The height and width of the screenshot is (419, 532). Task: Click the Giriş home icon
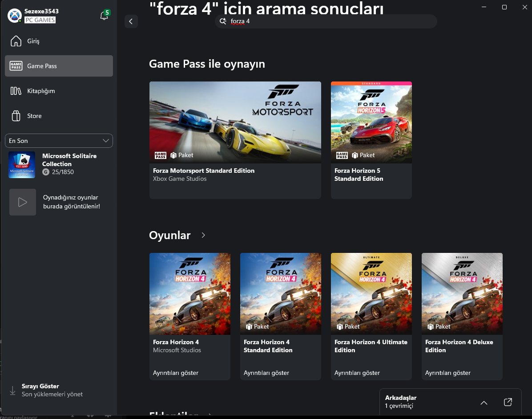[16, 41]
